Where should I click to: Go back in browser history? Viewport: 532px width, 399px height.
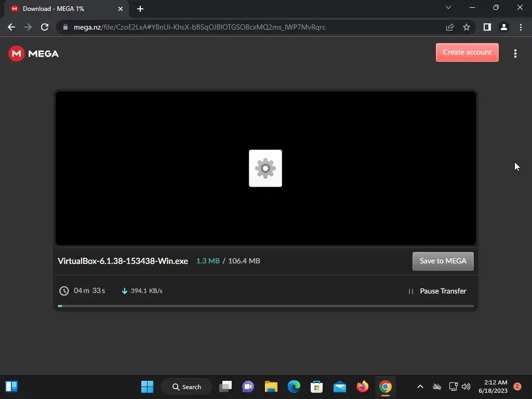click(11, 27)
